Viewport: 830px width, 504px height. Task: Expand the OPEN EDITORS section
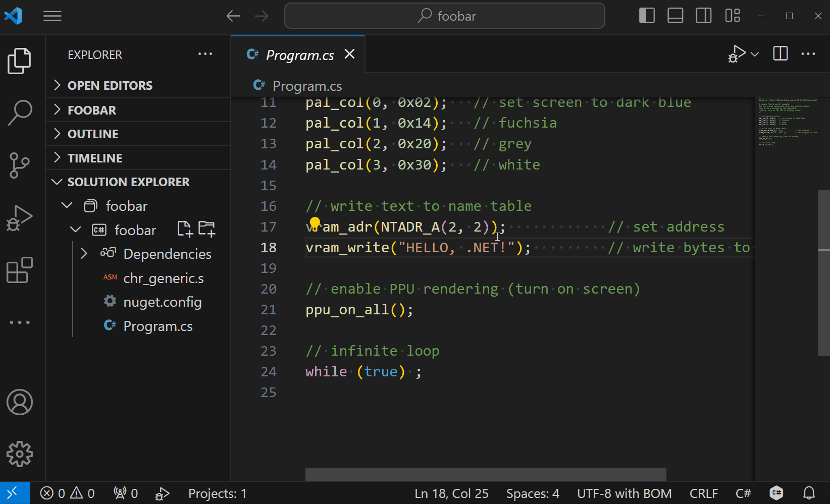pos(138,85)
